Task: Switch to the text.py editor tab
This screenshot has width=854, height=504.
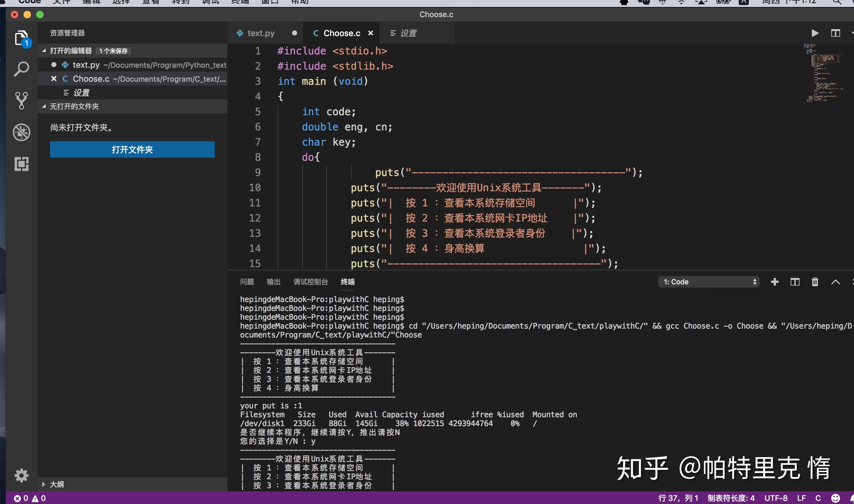Action: [x=261, y=33]
